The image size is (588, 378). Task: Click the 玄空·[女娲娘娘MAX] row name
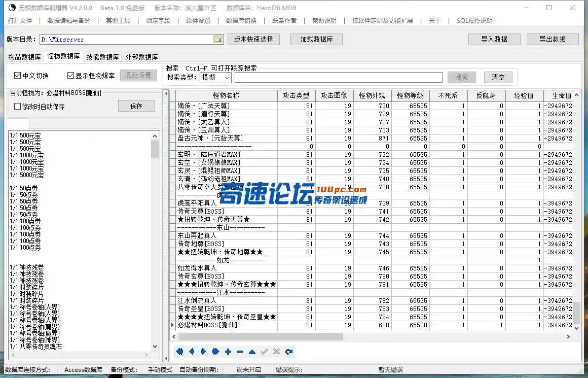(209, 162)
